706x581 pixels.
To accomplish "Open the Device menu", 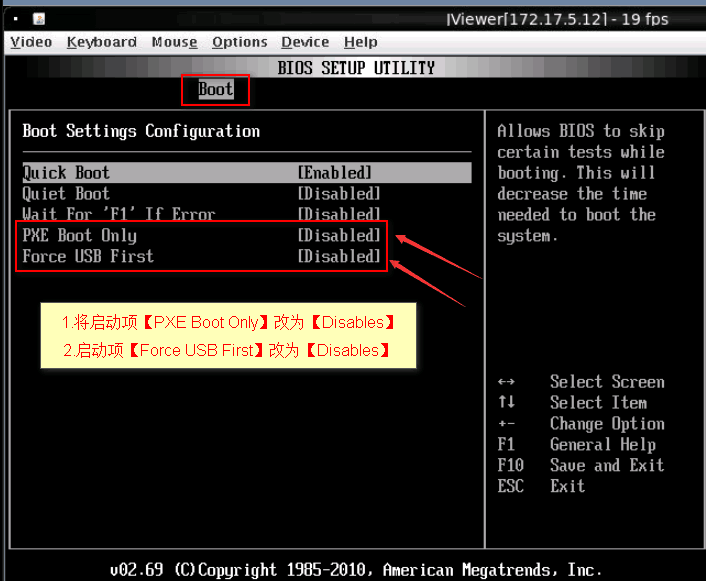I will pos(305,42).
